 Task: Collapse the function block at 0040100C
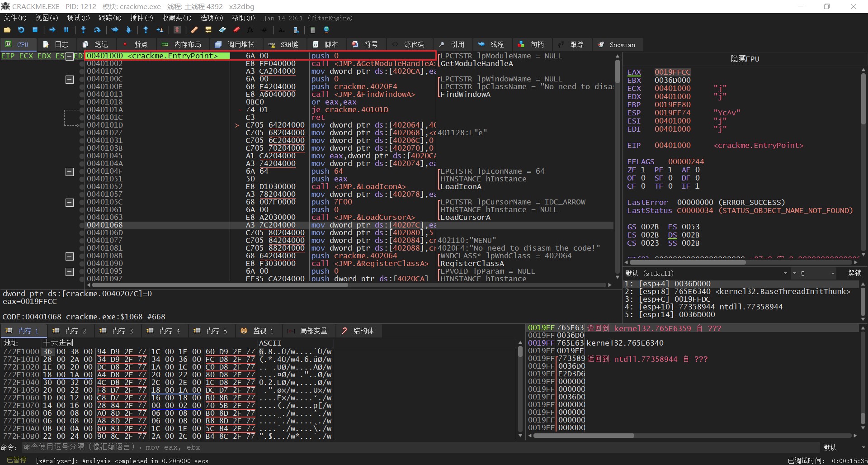70,80
